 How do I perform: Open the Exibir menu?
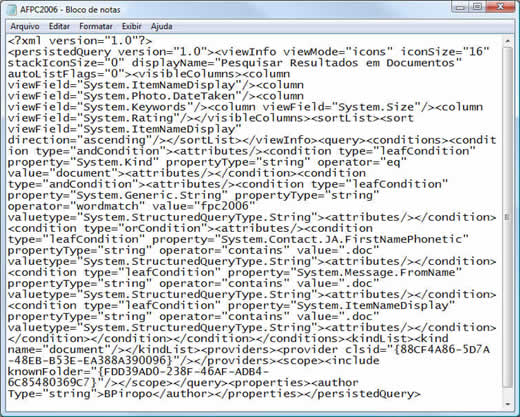(131, 26)
